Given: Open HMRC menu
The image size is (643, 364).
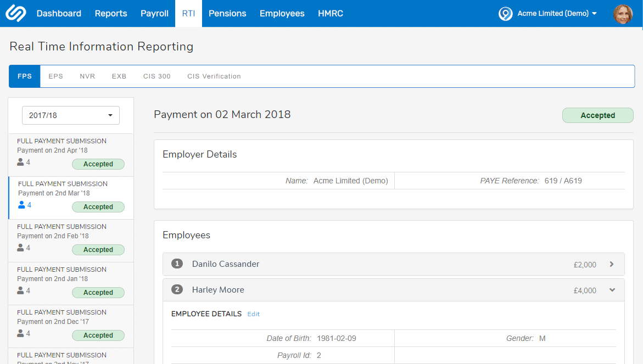Looking at the screenshot, I should coord(331,14).
